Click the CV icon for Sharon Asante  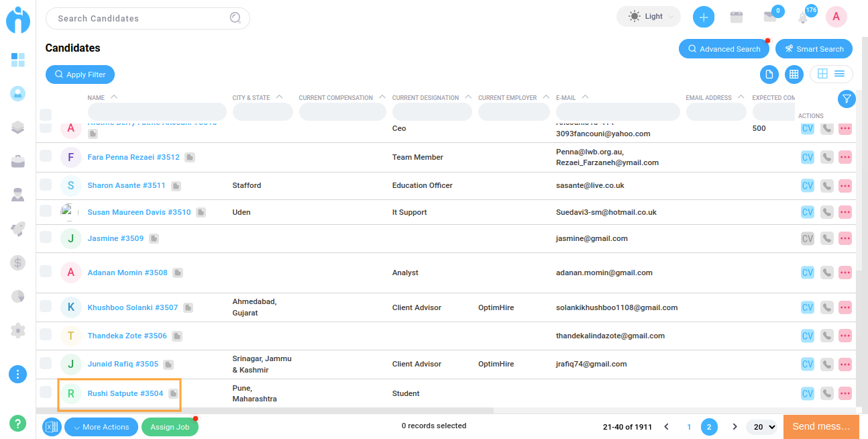(x=807, y=185)
